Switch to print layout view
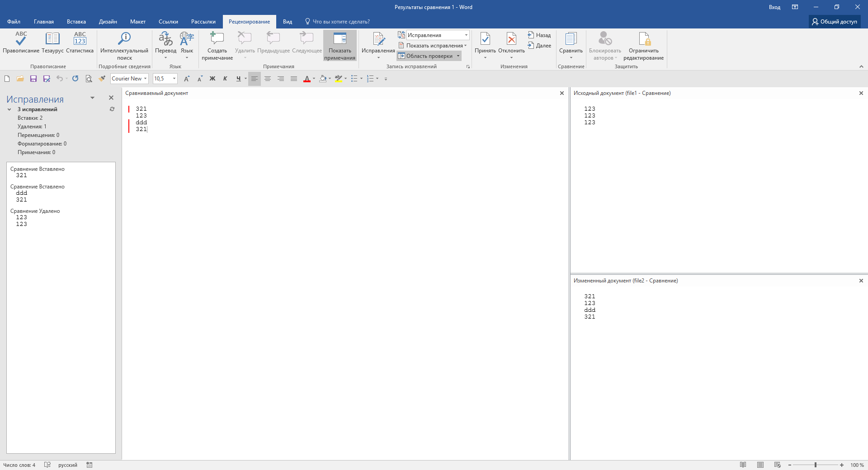This screenshot has height=470, width=868. point(760,465)
